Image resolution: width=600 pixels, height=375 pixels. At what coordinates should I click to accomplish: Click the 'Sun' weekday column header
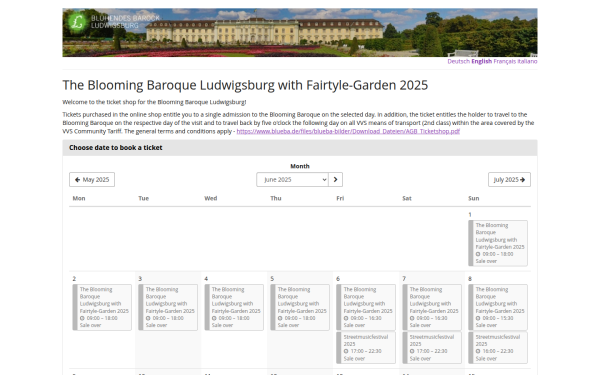tap(473, 198)
